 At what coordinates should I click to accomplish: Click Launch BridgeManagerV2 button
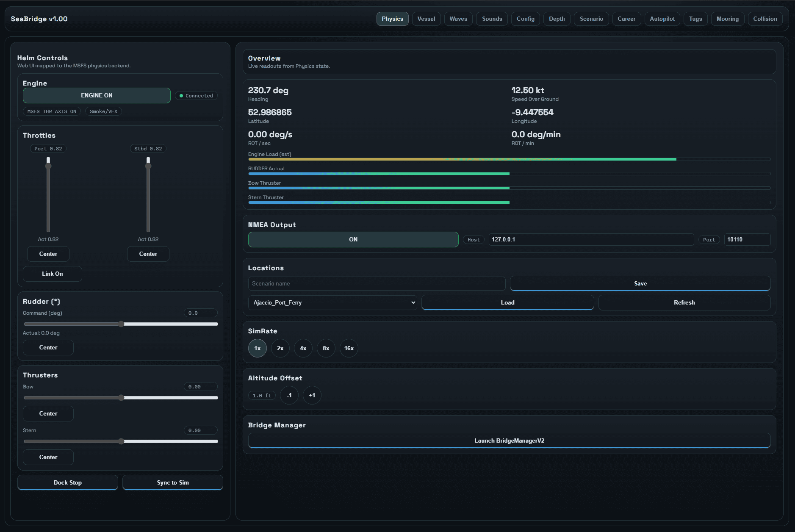[x=509, y=441]
